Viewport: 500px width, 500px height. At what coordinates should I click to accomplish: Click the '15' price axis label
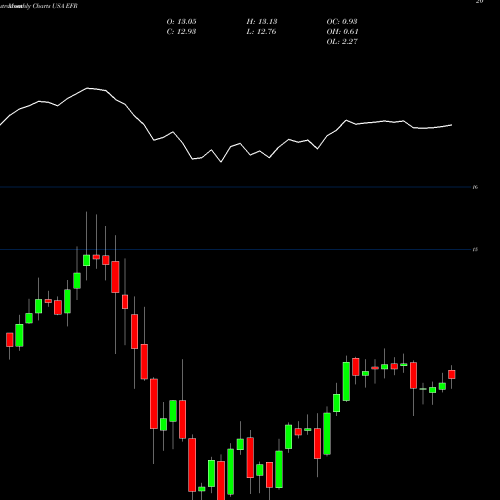click(475, 249)
